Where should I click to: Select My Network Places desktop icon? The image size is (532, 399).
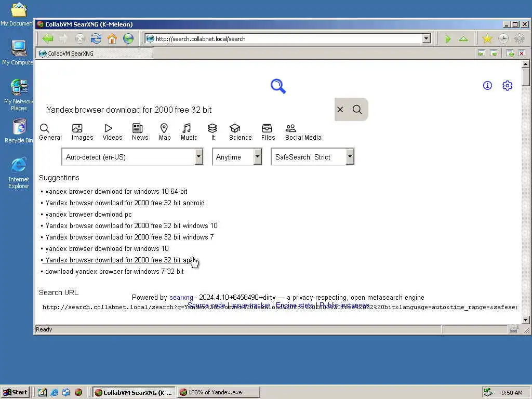pos(19,95)
